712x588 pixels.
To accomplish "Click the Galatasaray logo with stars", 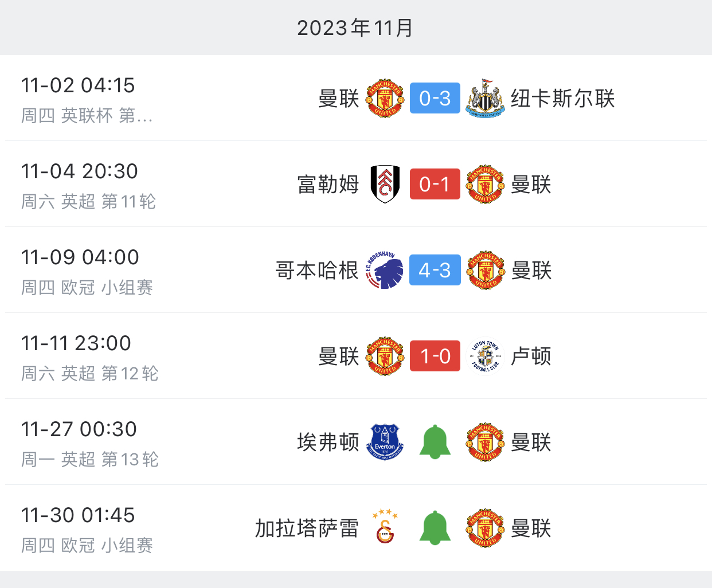I will pos(385,527).
